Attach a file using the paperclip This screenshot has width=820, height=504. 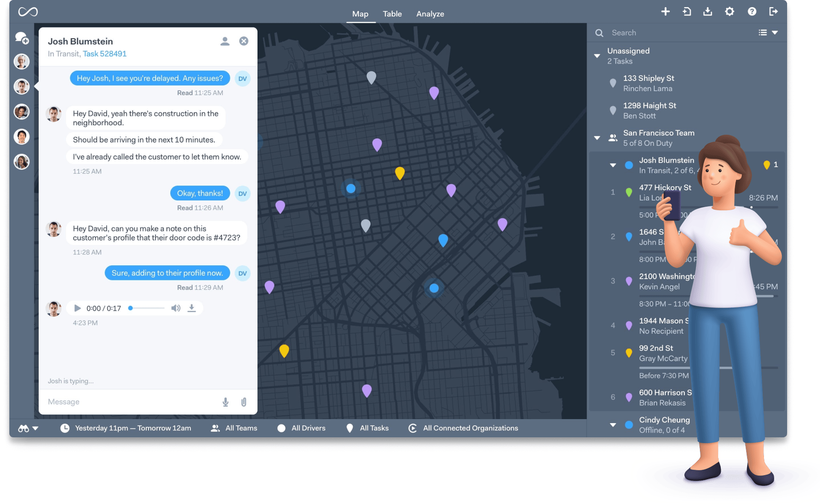(243, 402)
